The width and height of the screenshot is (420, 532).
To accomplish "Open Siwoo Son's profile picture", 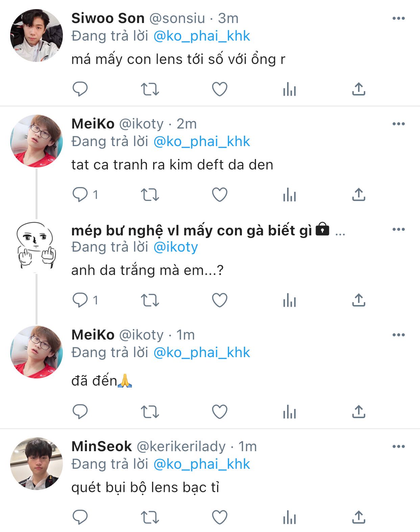I will (x=37, y=36).
